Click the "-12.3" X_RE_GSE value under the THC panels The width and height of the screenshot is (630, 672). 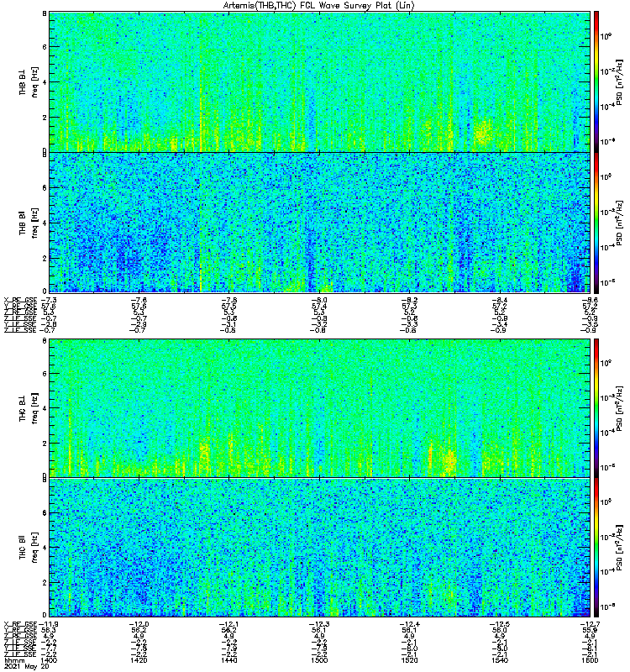(x=319, y=624)
